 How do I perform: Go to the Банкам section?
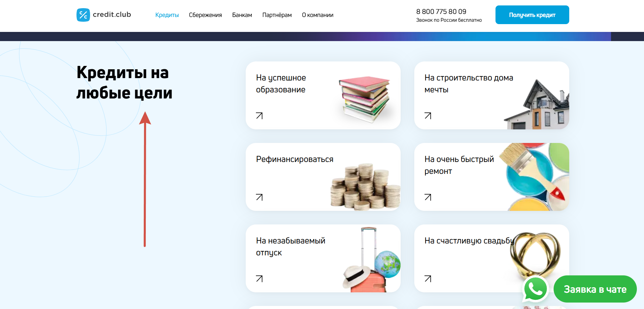pyautogui.click(x=242, y=15)
